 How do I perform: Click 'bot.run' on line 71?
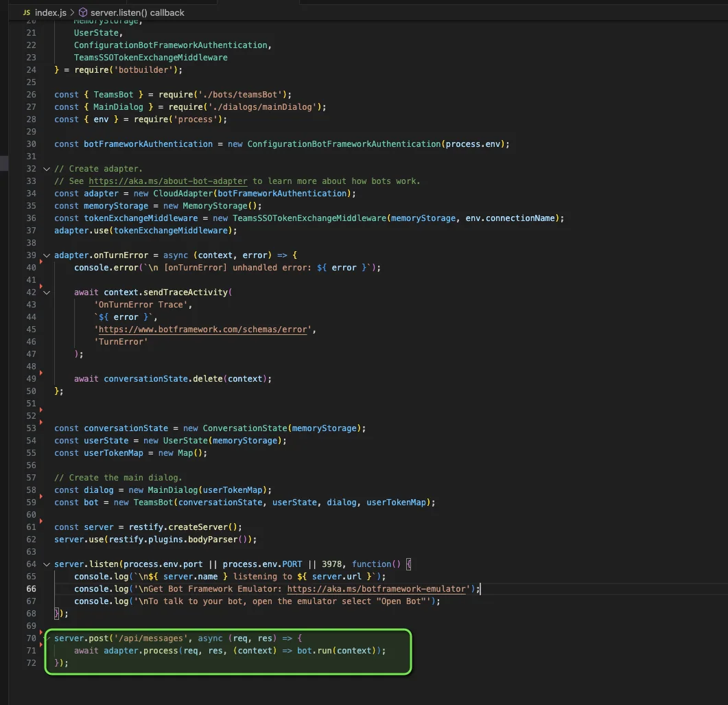tap(314, 651)
